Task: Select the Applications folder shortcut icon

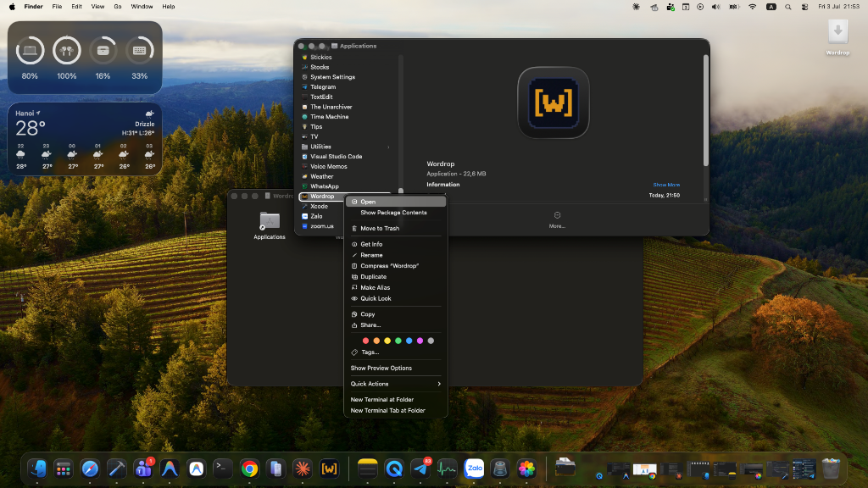Action: [x=270, y=221]
